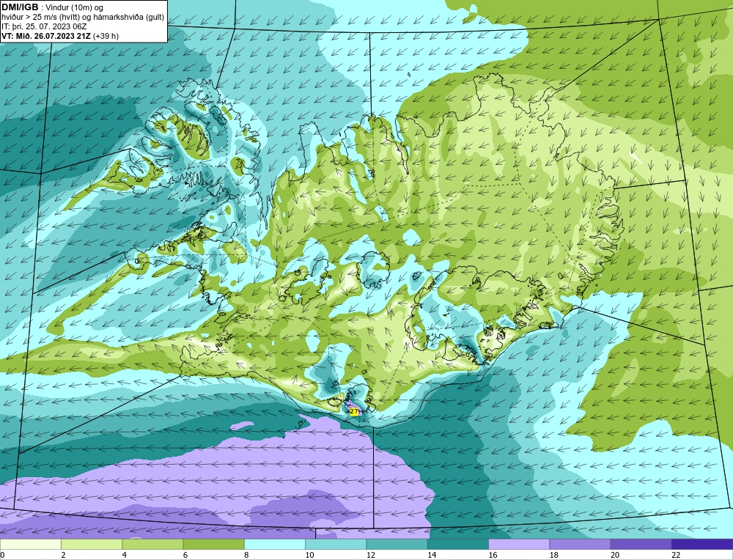Select the 10–12 m/s light teal swatch
The width and height of the screenshot is (733, 560).
click(x=336, y=545)
